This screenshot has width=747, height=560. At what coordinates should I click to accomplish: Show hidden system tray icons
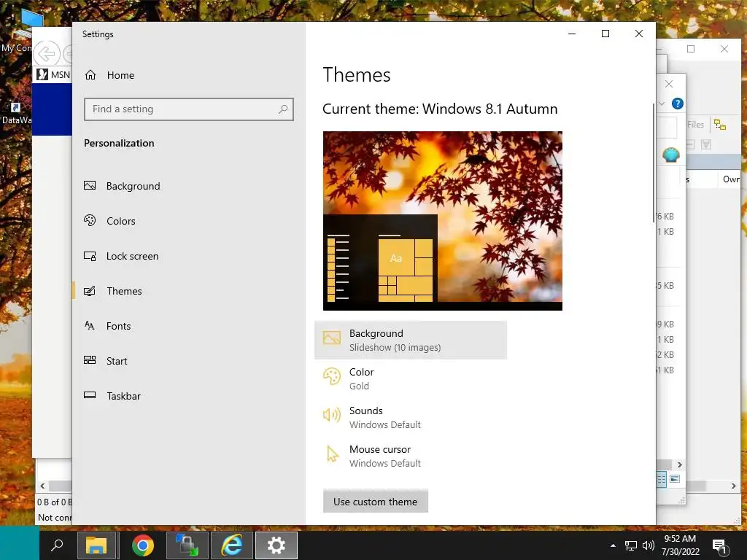[x=613, y=545]
